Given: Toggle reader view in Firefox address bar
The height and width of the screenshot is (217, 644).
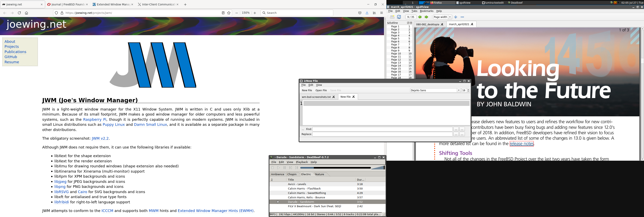Looking at the screenshot, I should click(223, 13).
